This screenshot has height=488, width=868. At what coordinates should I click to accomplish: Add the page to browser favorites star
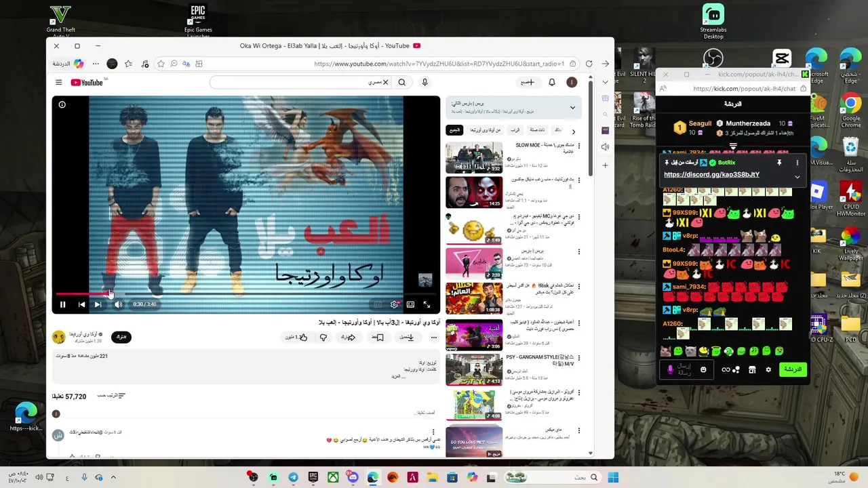(161, 64)
